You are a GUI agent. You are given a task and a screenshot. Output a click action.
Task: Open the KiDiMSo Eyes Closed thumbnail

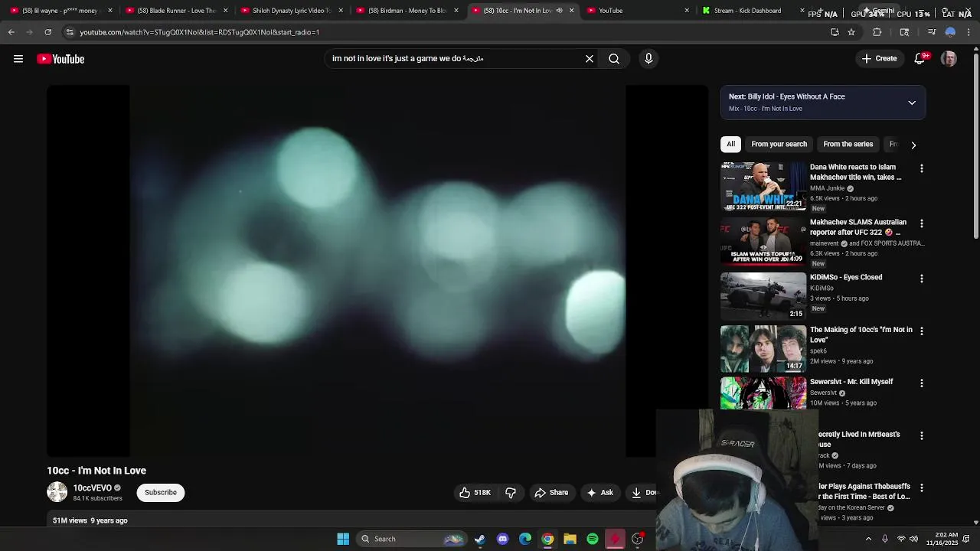[763, 296]
